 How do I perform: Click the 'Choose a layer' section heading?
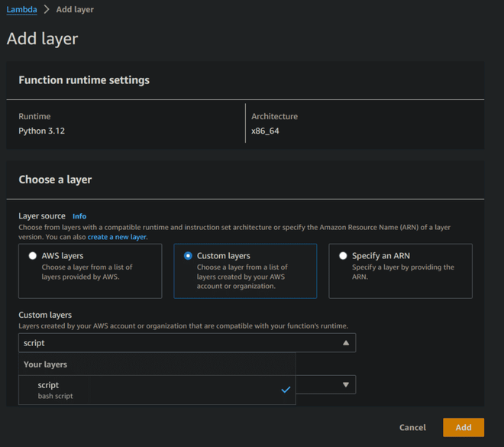[55, 180]
